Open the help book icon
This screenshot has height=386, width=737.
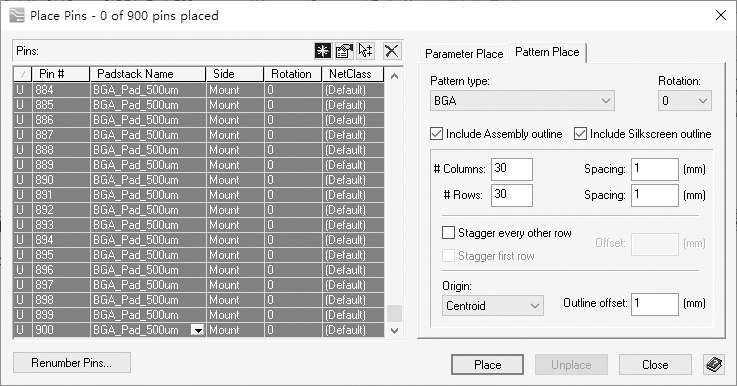tap(714, 364)
